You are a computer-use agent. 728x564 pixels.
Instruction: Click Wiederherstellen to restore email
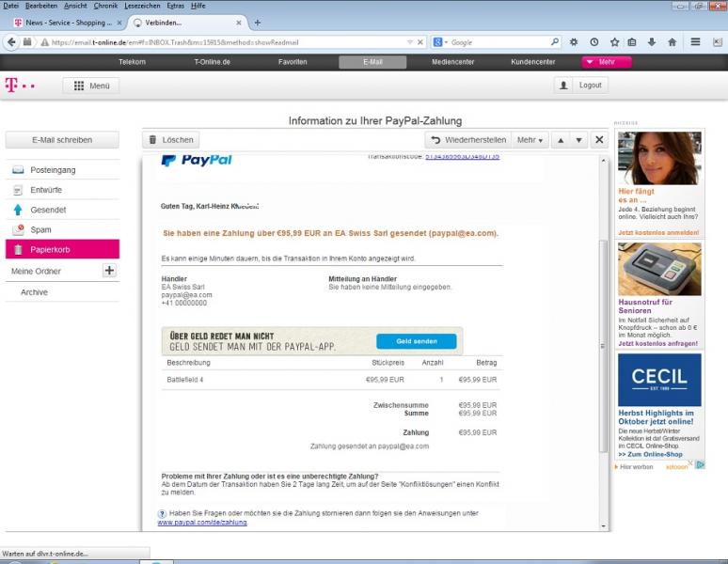pos(467,140)
